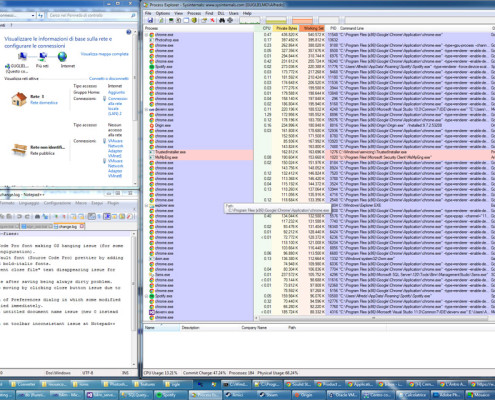Open the Users menu in Process Explorer
The image size is (495, 400).
233,13
